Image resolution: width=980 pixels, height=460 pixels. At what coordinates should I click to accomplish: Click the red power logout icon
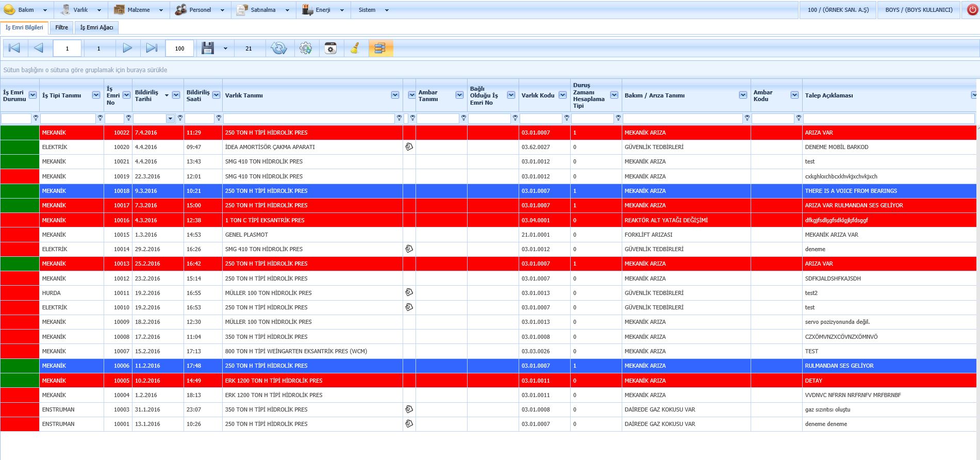coord(972,10)
